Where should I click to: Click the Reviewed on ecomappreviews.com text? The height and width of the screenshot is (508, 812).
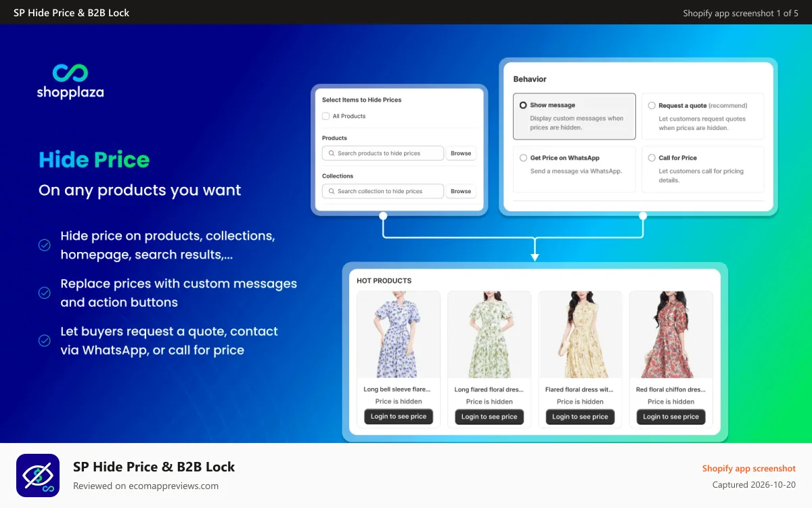click(x=145, y=486)
